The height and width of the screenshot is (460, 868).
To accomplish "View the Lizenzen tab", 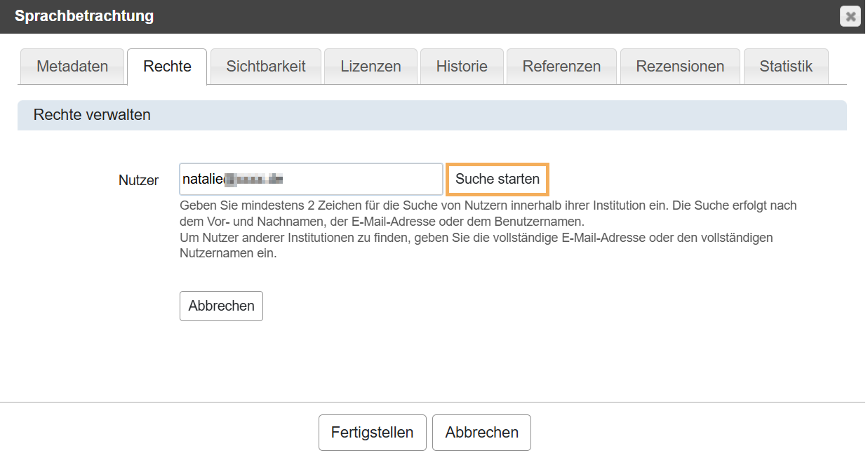I will tap(370, 66).
